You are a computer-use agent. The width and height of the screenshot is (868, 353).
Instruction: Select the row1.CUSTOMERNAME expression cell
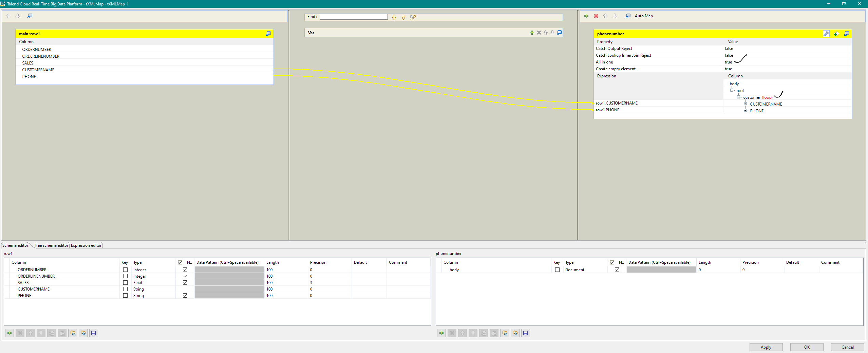pyautogui.click(x=658, y=103)
